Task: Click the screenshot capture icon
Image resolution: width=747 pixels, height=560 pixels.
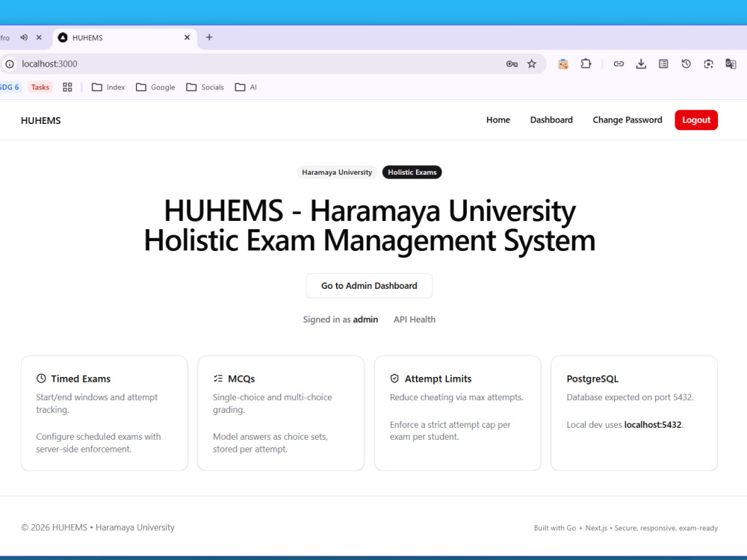Action: (x=708, y=63)
